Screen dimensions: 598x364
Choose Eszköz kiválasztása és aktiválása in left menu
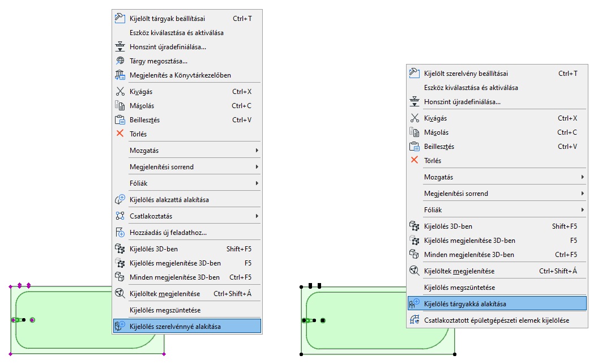187,33
